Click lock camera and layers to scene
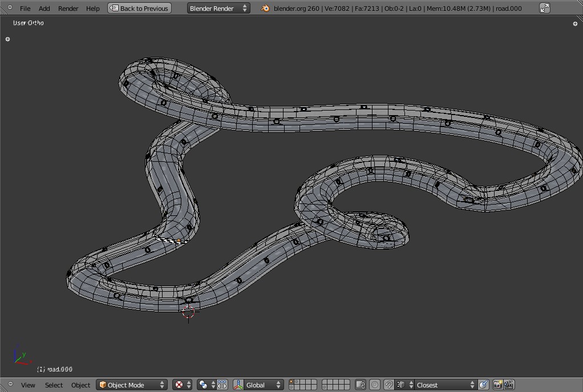 pyautogui.click(x=361, y=385)
